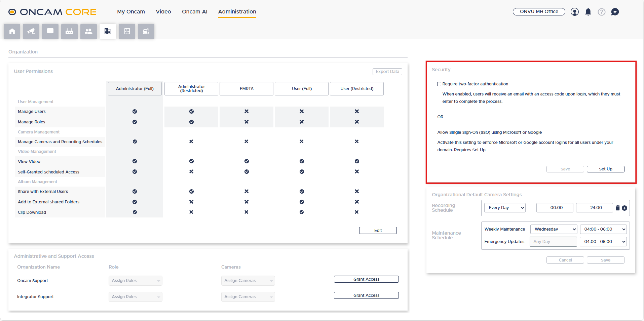Click the Oncam Core logo
Image resolution: width=644 pixels, height=321 pixels.
(x=52, y=12)
